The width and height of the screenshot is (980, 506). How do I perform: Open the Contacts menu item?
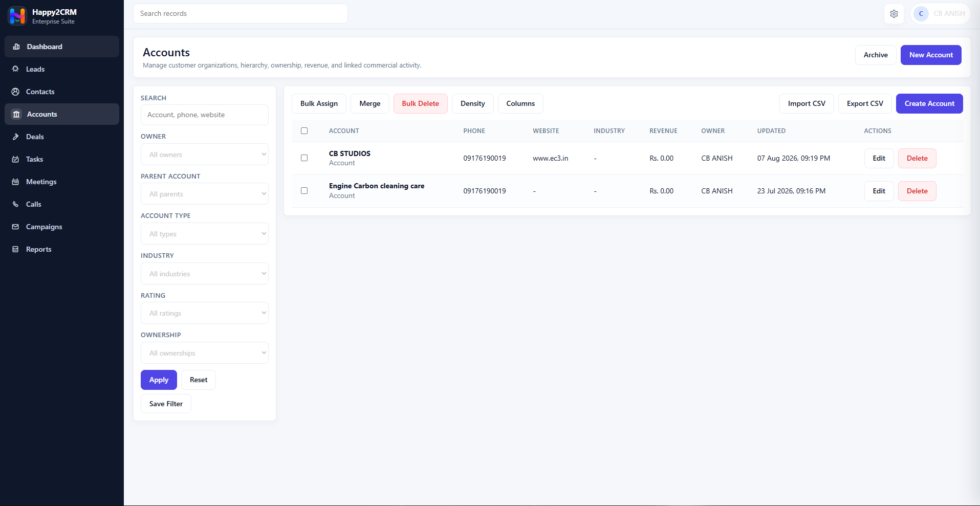[62, 92]
